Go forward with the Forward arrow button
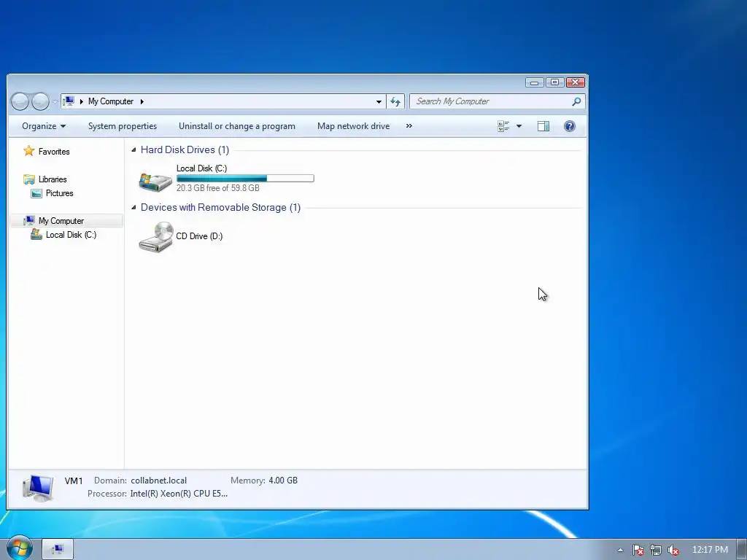This screenshot has width=747, height=560. 40,101
